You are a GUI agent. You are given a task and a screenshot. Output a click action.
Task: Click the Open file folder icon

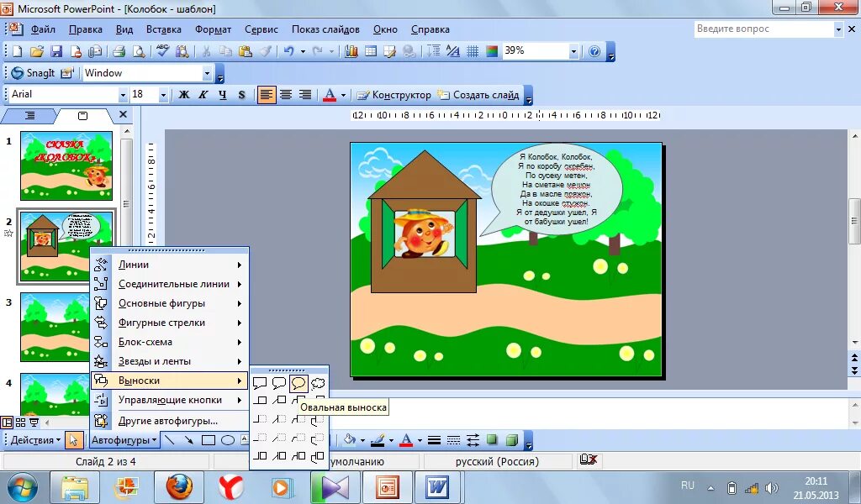(x=36, y=51)
